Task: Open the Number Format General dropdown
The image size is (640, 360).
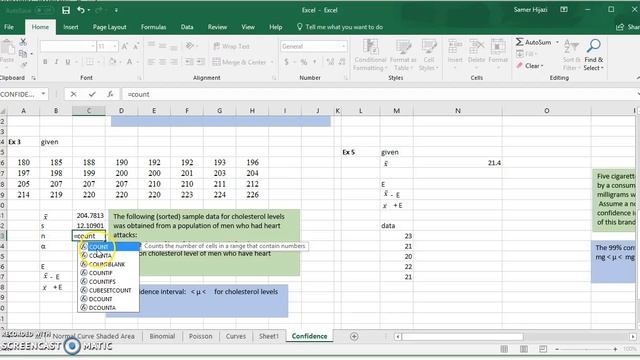Action: [x=343, y=47]
